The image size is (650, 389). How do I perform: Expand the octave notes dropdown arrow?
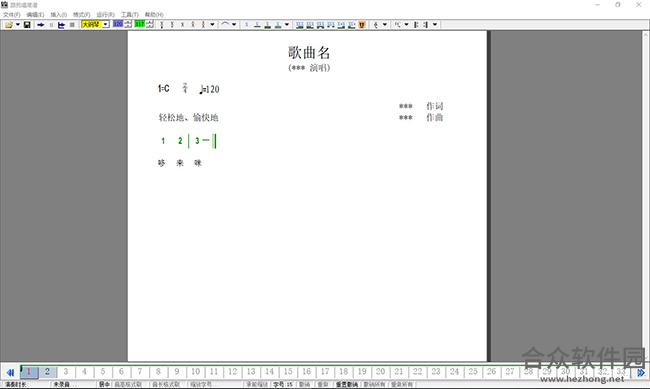click(212, 25)
